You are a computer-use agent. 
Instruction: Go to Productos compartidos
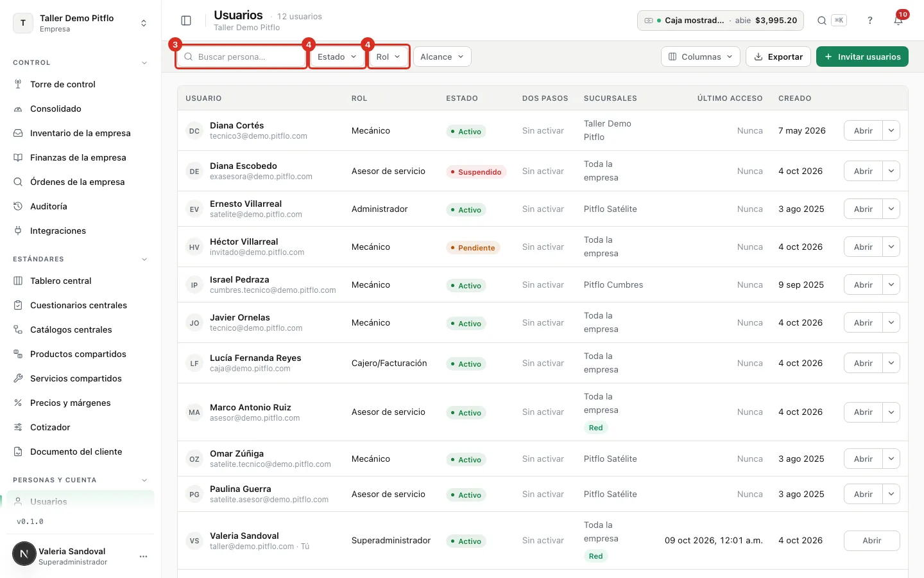(78, 354)
